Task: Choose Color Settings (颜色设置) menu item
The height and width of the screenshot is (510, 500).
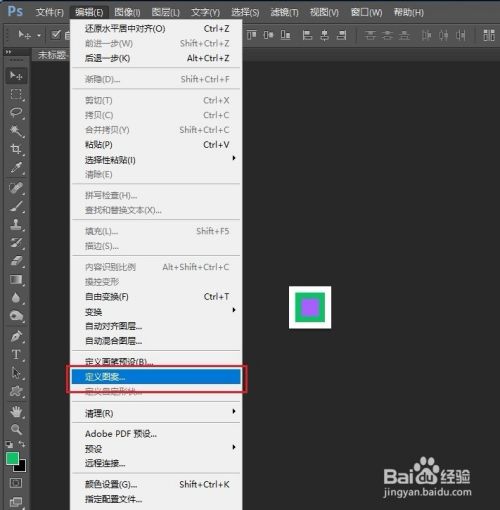Action: [x=156, y=484]
